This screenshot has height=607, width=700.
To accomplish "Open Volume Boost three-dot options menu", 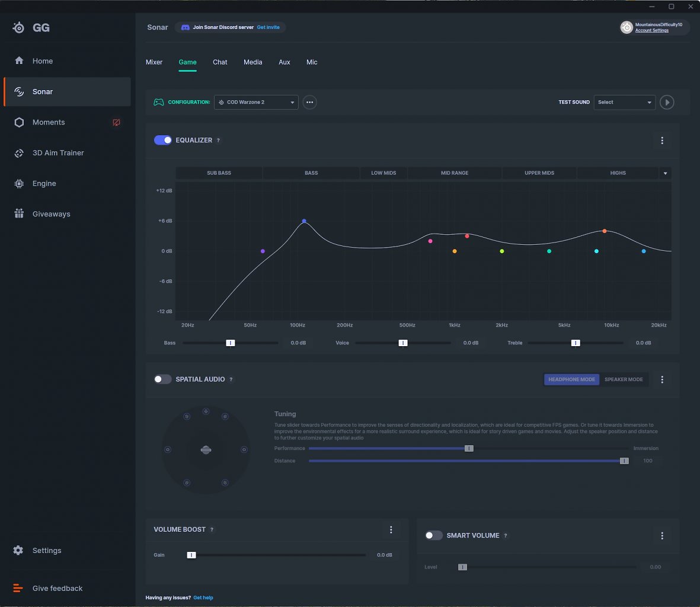I will tap(391, 529).
